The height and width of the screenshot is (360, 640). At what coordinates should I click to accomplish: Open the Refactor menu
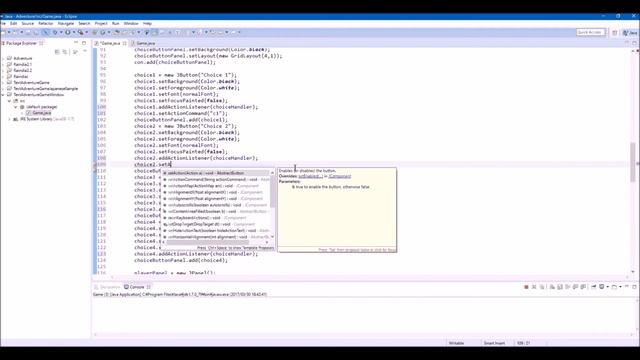pyautogui.click(x=46, y=24)
